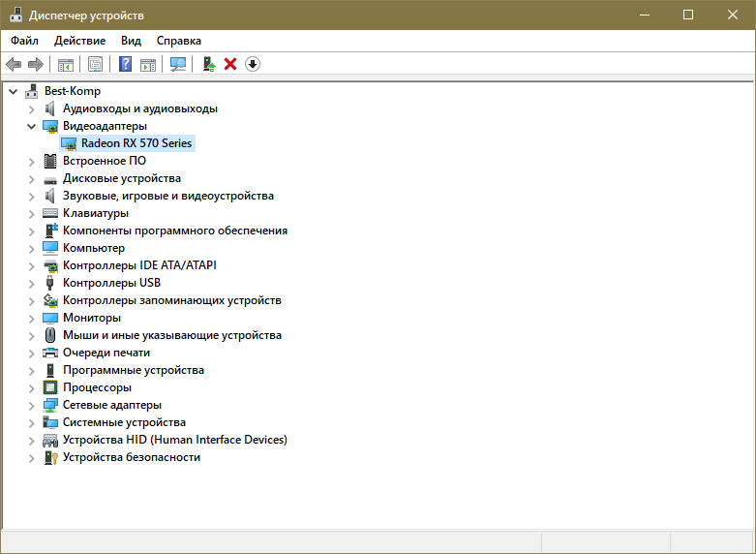Screen dimensions: 756x554
Task: Click the red X Uninstall device icon
Action: [x=230, y=64]
